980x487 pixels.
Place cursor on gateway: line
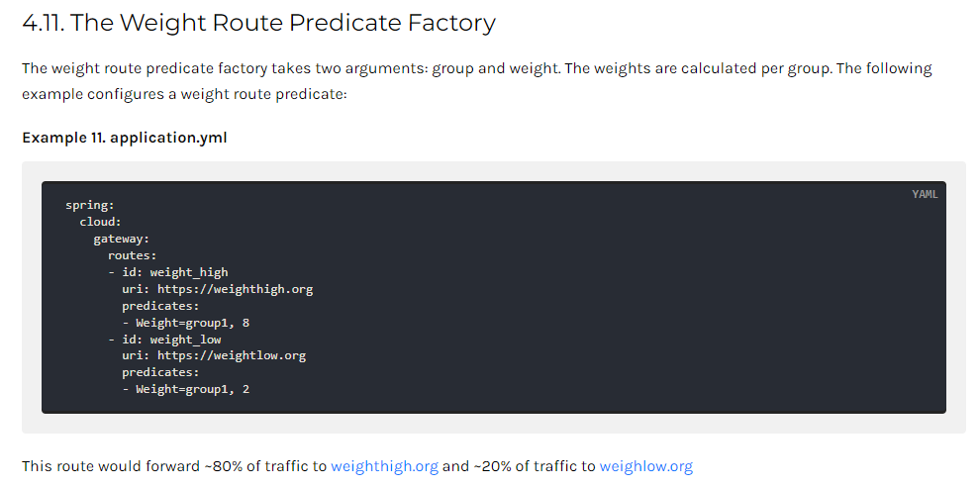pyautogui.click(x=121, y=239)
